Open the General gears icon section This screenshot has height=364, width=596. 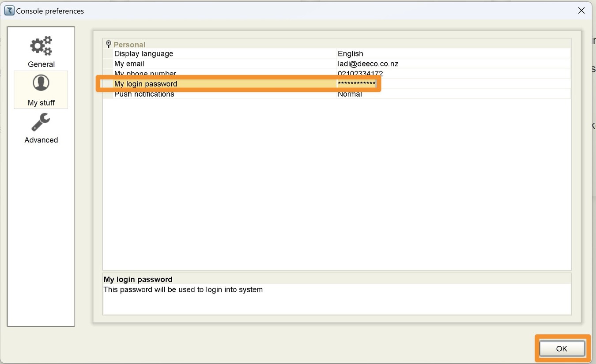(x=41, y=46)
